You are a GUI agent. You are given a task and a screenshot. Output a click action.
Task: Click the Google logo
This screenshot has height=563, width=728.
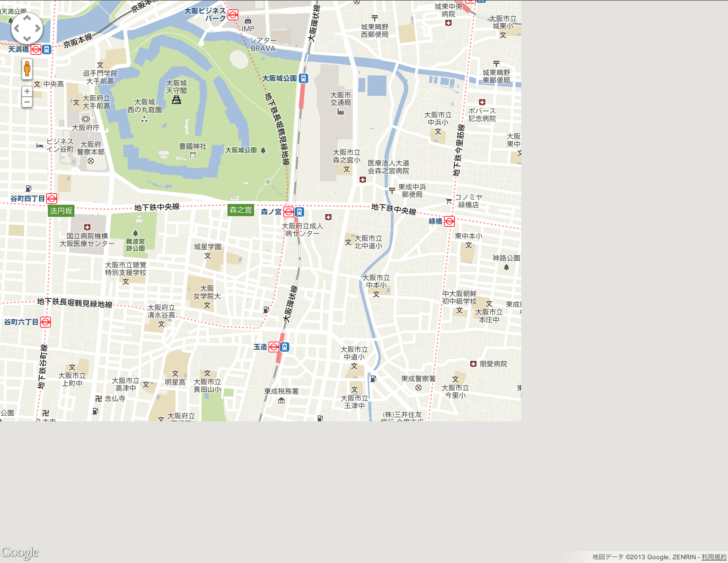tap(20, 553)
